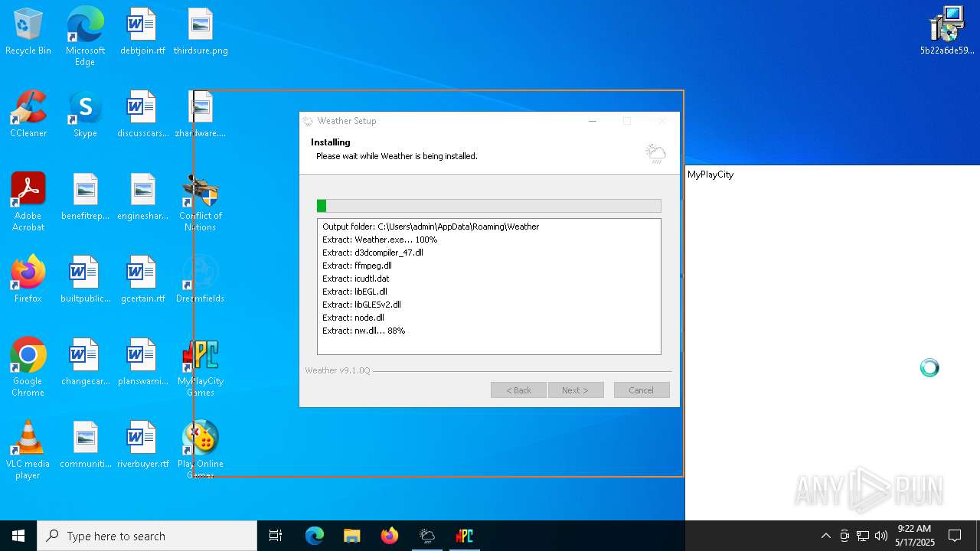Screen dimensions: 980x551
Task: Open the CCleaner desktop shortcut
Action: pyautogui.click(x=28, y=114)
